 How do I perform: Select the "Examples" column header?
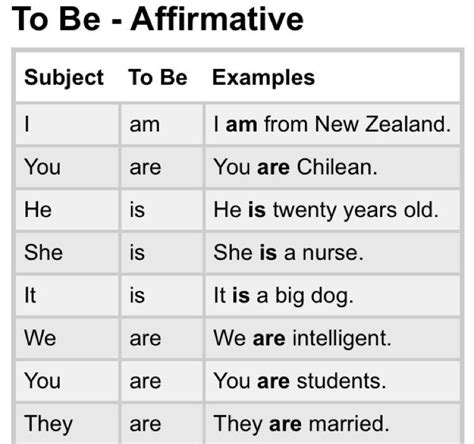coord(263,78)
